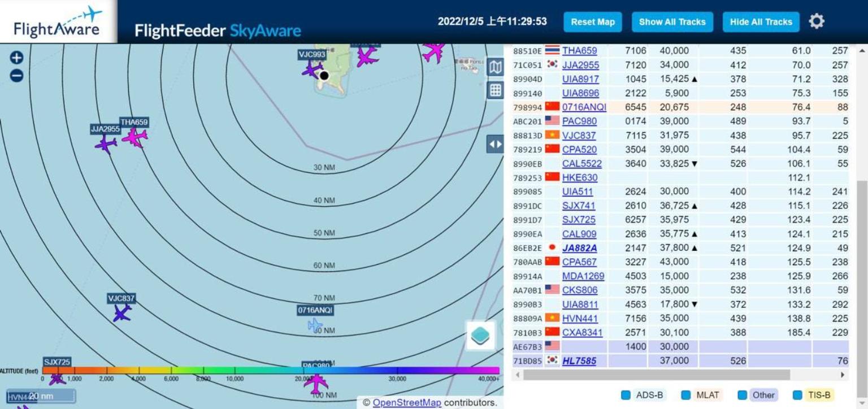Screen dimensions: 868x409
Task: Click the map zoom in plus button
Action: (x=16, y=58)
